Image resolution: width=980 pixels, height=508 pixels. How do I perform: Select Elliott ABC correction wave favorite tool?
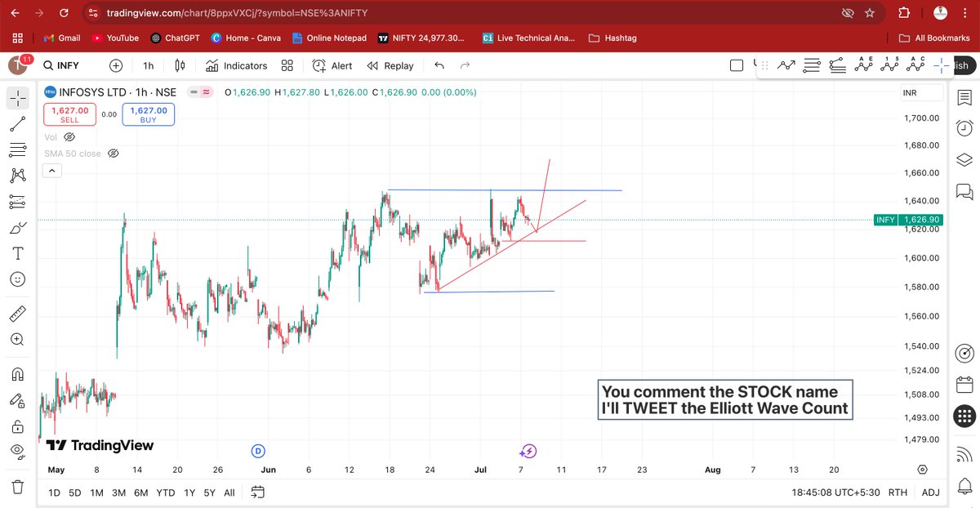point(915,65)
